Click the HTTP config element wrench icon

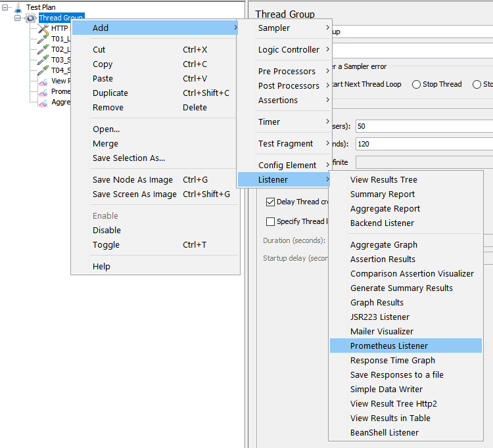[43, 29]
